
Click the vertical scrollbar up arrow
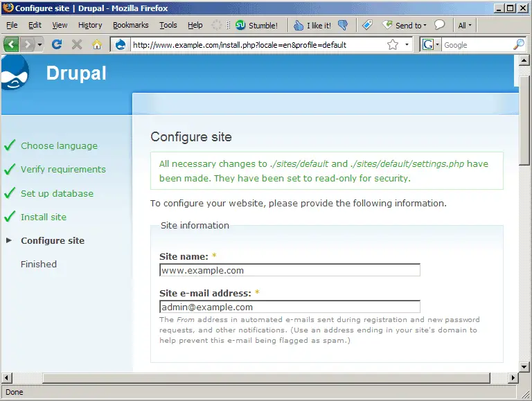click(524, 61)
